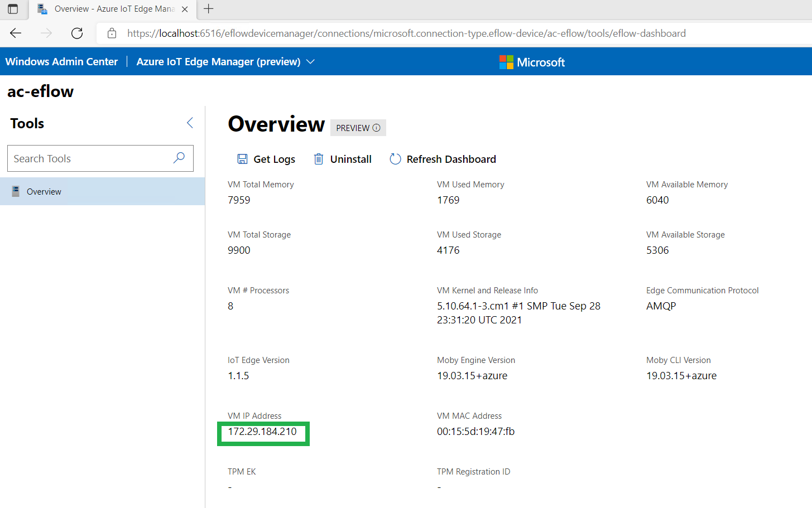
Task: Focus the Search Tools input field
Action: click(89, 158)
